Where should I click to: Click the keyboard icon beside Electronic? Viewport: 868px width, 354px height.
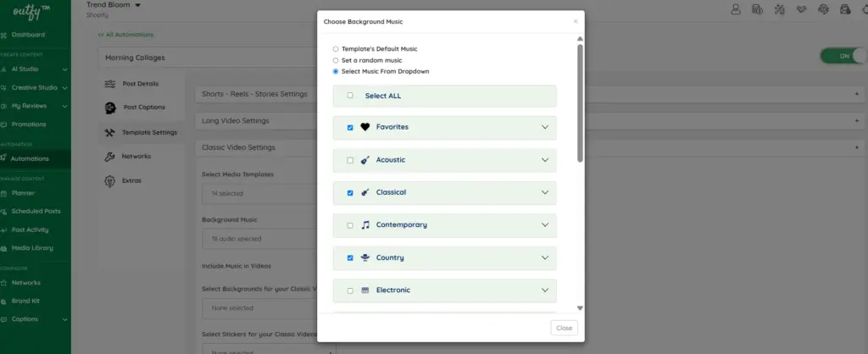[364, 290]
